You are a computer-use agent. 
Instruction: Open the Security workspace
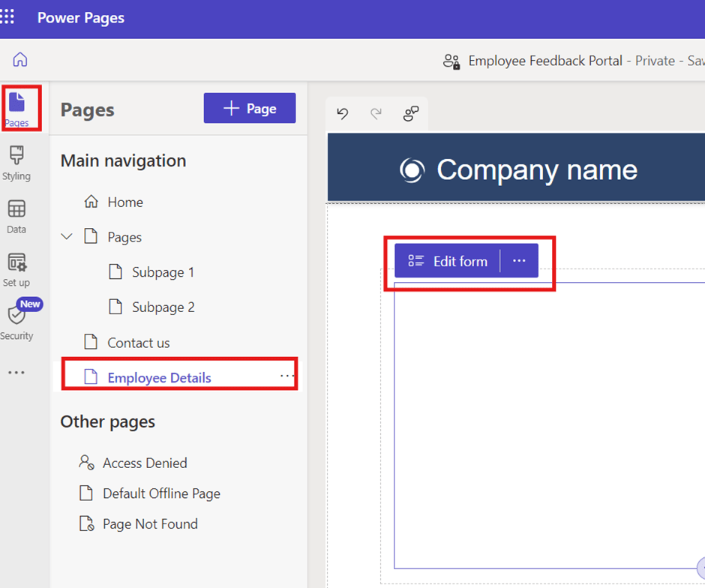click(16, 321)
